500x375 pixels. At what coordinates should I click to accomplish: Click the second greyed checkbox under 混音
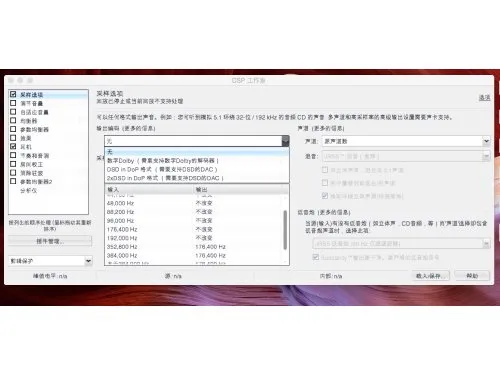point(325,183)
